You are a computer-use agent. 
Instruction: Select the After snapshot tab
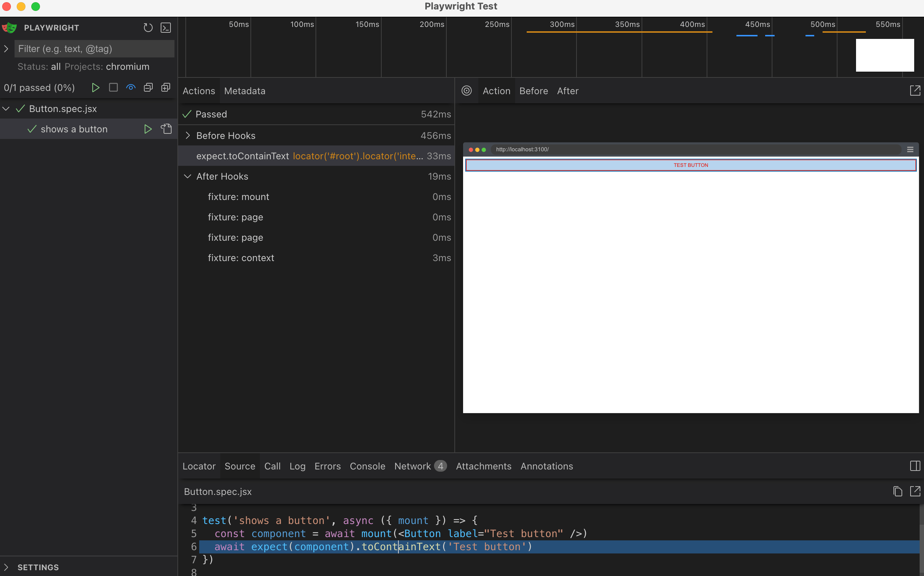pyautogui.click(x=568, y=91)
